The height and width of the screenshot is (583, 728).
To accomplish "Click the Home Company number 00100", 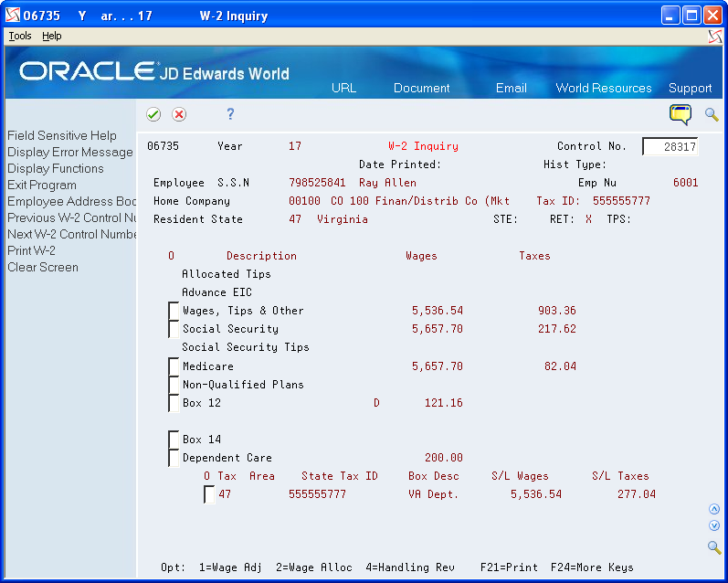I will [x=304, y=201].
